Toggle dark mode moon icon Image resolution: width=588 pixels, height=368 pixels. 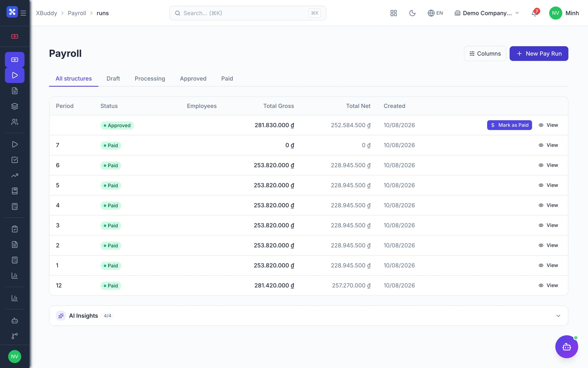(x=412, y=13)
